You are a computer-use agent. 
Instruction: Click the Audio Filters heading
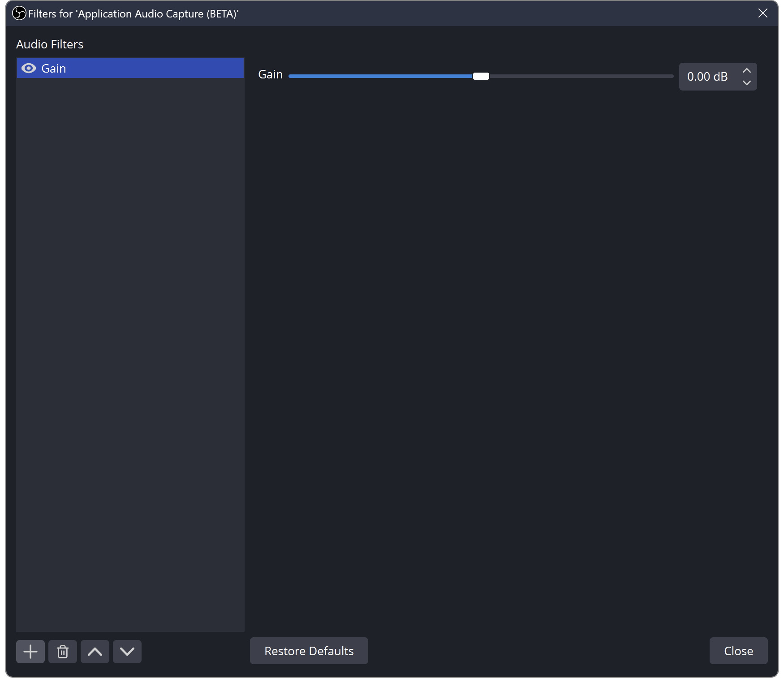click(50, 44)
